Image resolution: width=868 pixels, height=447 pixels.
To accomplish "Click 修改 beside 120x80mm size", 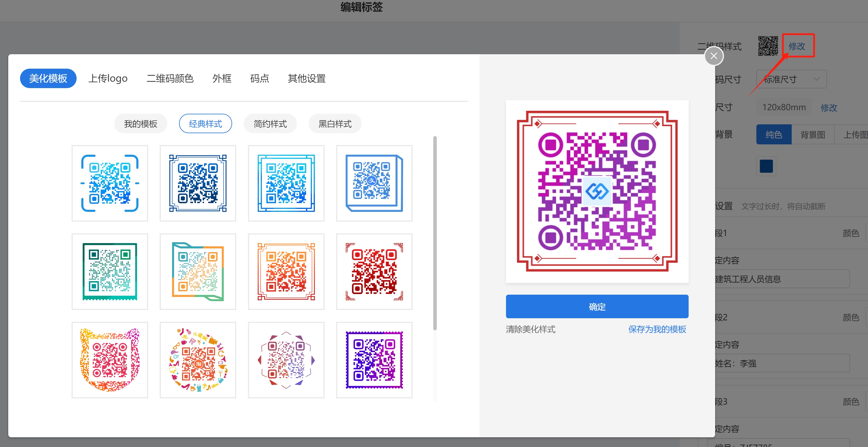I will pos(829,108).
